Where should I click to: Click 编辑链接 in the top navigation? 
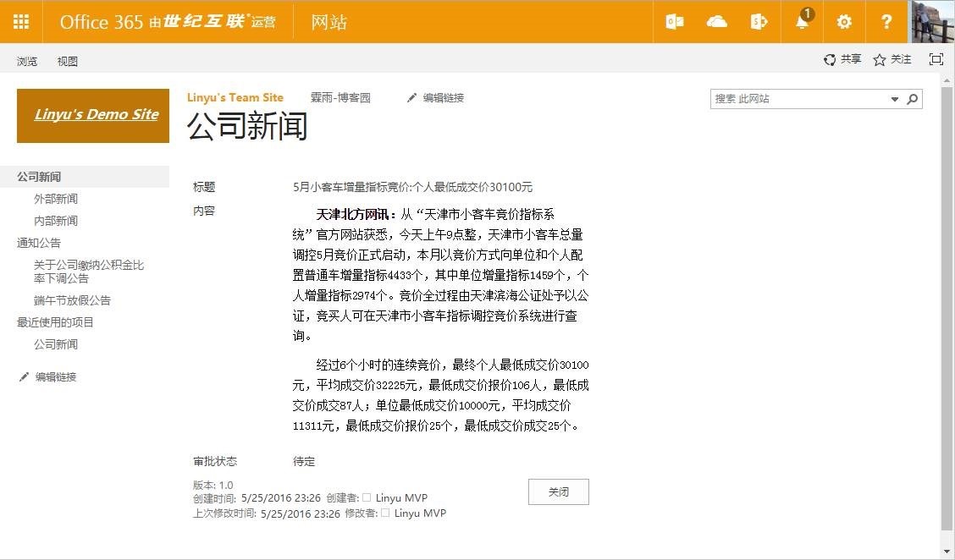coord(444,97)
